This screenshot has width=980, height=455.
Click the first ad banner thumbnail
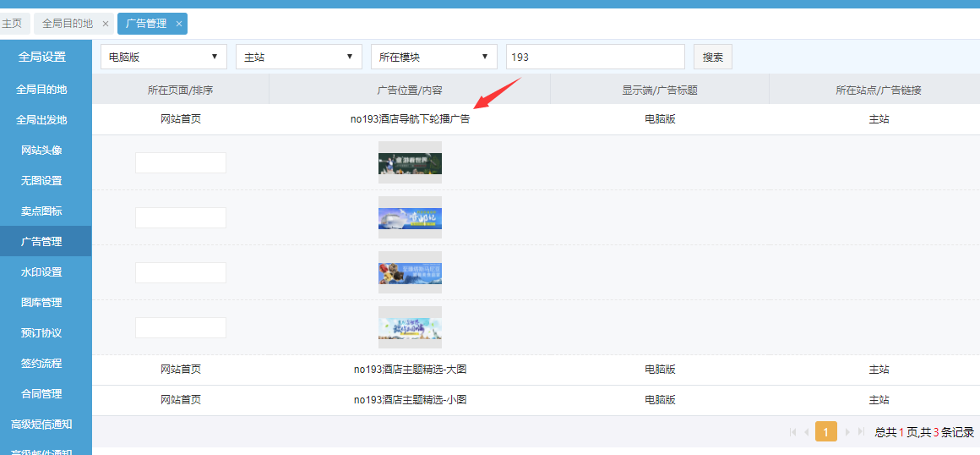tap(410, 162)
